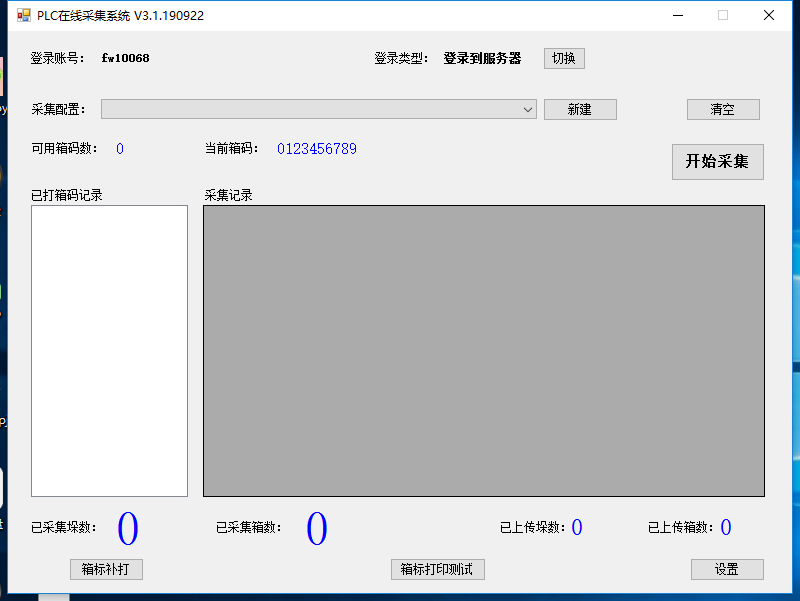
Task: Start collection with 开始采集 button
Action: 717,162
